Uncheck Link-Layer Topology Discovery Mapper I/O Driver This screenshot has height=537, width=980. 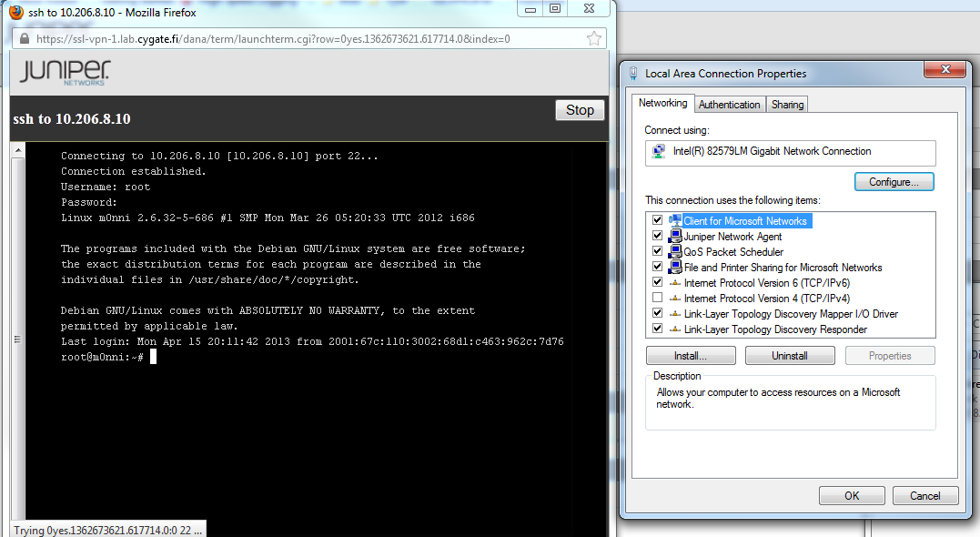pos(658,313)
